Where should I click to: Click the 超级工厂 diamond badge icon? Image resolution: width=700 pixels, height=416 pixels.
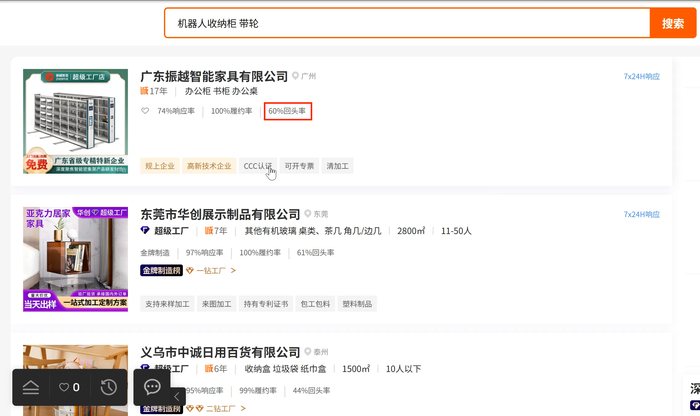tap(145, 231)
